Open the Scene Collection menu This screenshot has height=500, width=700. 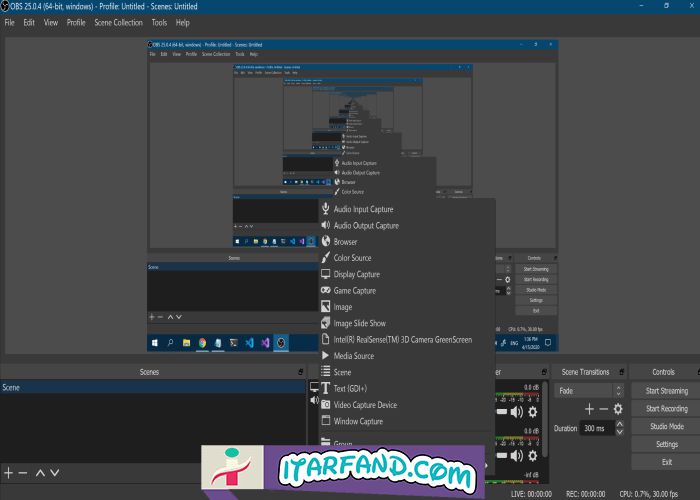[x=118, y=22]
